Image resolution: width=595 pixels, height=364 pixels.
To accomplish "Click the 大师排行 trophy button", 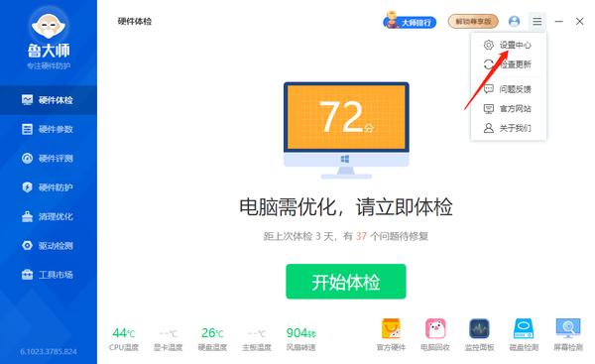I will 410,21.
